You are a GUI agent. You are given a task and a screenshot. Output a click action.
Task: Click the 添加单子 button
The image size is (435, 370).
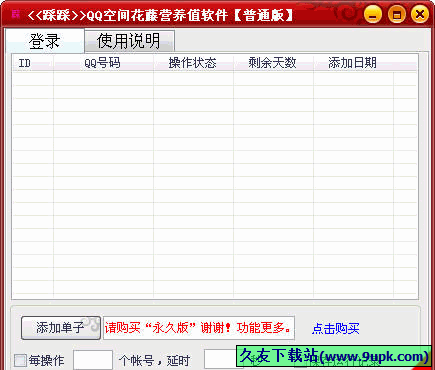[61, 328]
